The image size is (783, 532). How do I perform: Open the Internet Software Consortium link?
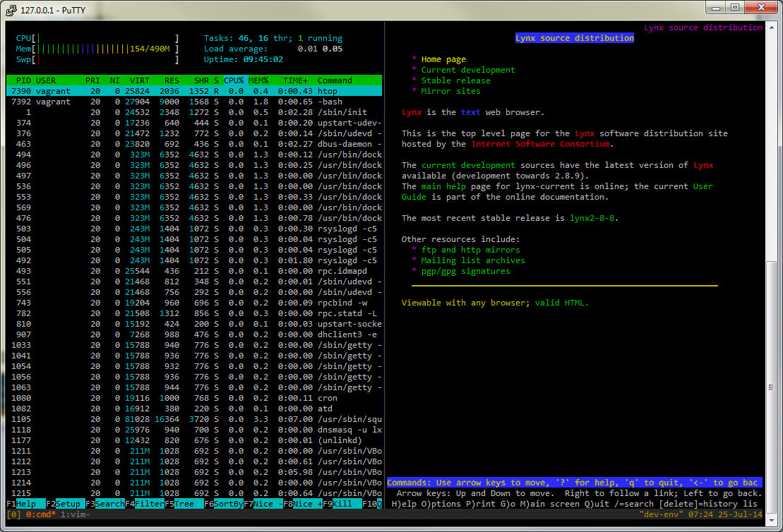pos(540,144)
